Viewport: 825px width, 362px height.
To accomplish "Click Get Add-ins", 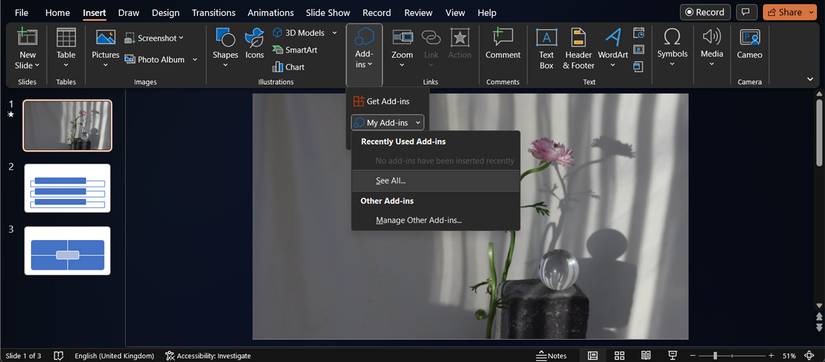I will pyautogui.click(x=382, y=101).
